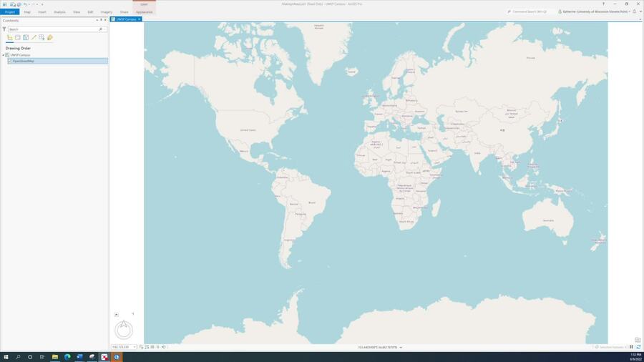
Task: Collapse navigator with the up-arrow button
Action: tap(116, 314)
